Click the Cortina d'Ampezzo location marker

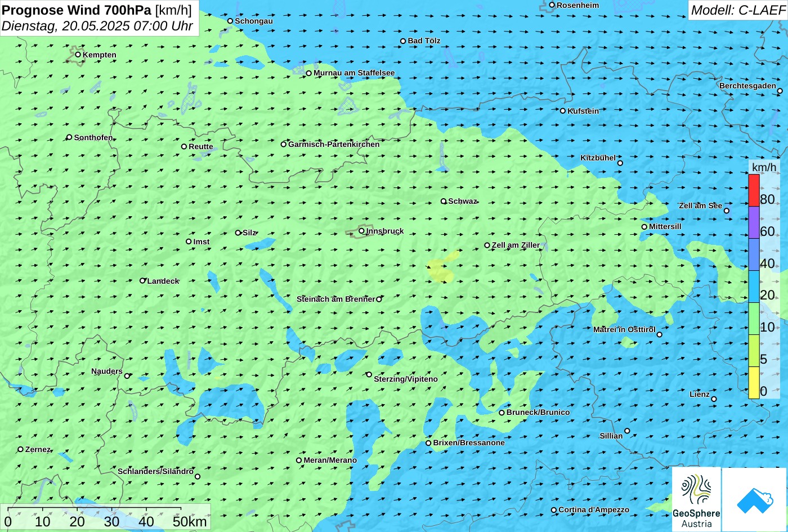(x=554, y=510)
